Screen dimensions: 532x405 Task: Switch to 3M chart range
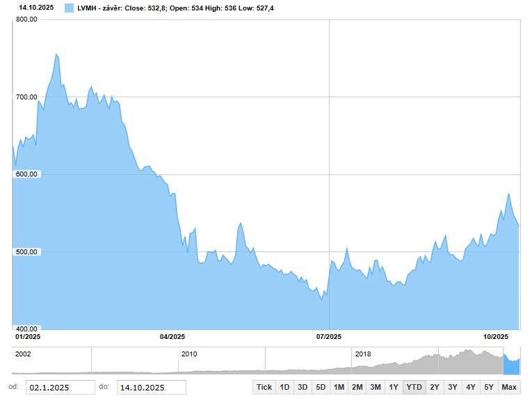(x=376, y=387)
